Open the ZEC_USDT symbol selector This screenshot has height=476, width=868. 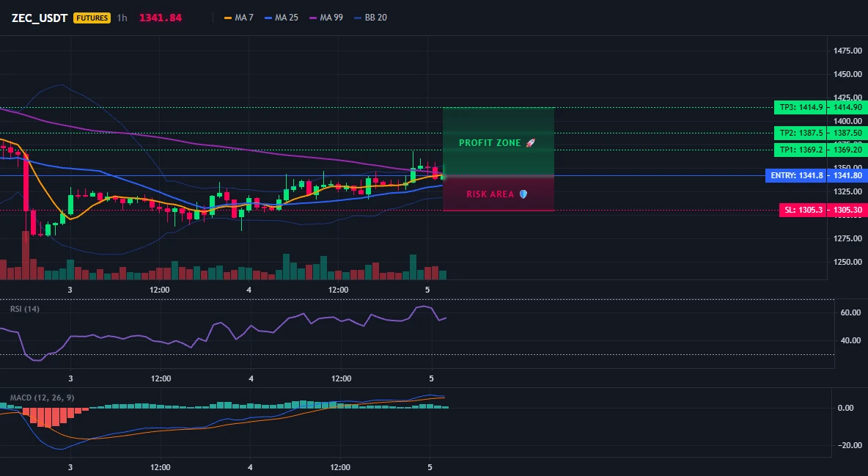(x=40, y=18)
